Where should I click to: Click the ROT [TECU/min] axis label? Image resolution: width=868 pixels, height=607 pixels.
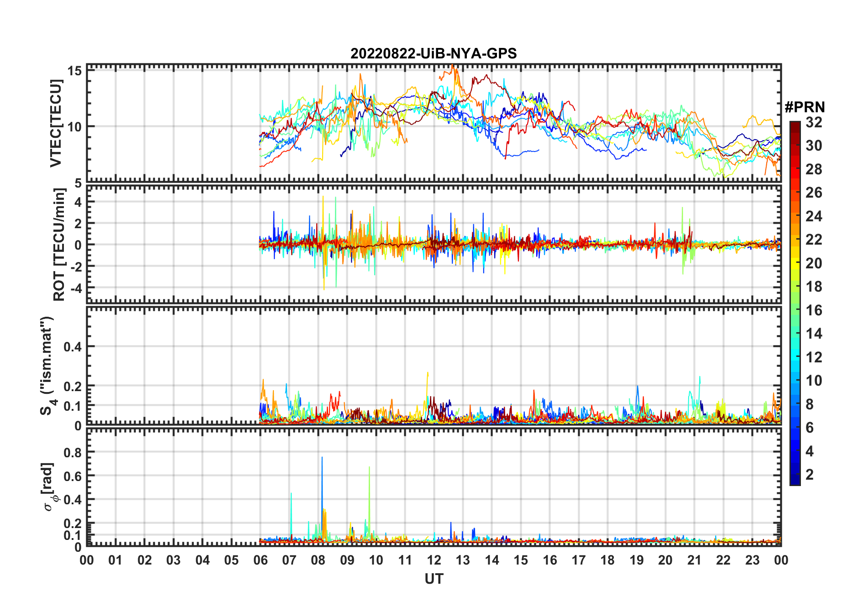click(x=59, y=245)
